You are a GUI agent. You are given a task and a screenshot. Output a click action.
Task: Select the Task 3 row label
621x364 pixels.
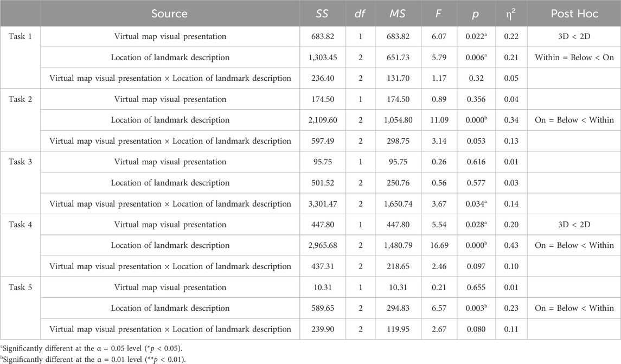tap(19, 162)
